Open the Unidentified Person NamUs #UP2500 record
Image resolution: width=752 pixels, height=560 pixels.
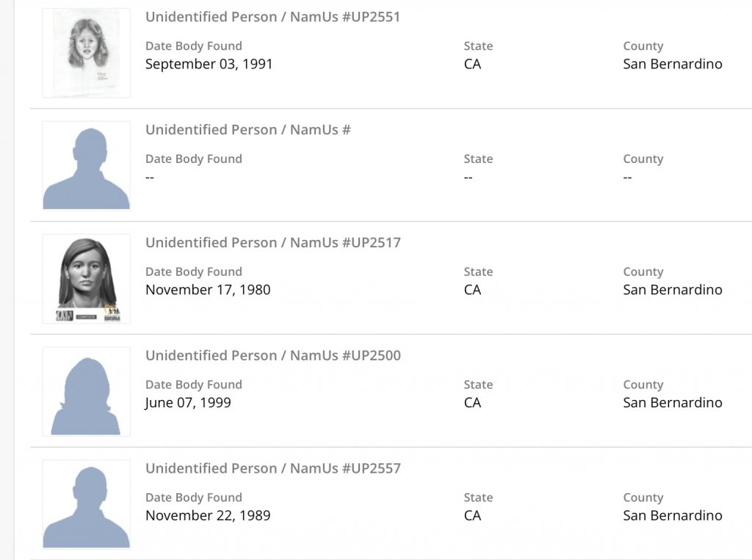272,356
